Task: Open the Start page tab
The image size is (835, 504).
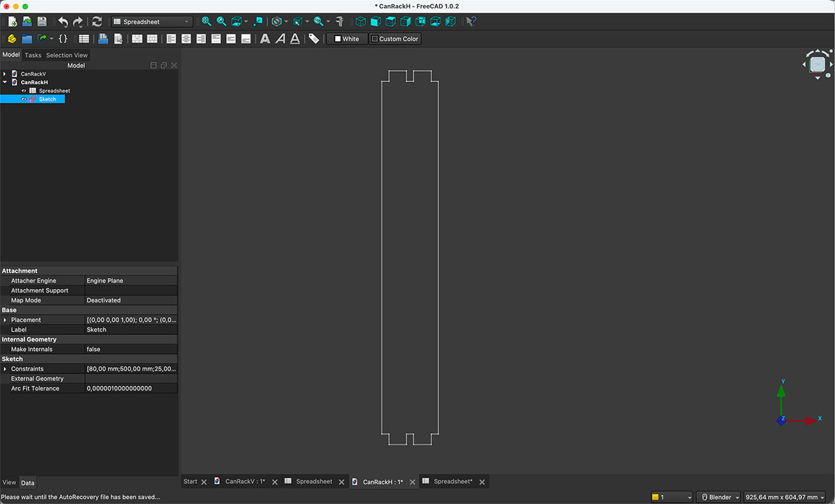Action: pos(190,481)
